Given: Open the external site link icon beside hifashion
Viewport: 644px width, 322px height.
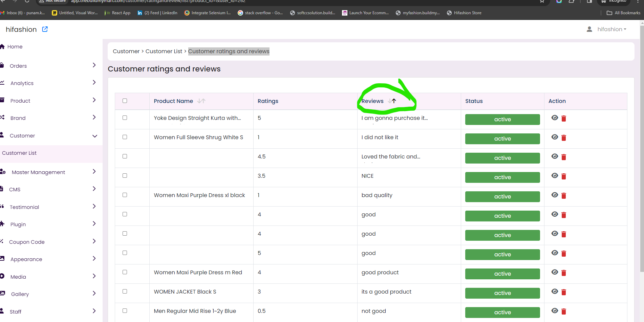Looking at the screenshot, I should [x=45, y=29].
